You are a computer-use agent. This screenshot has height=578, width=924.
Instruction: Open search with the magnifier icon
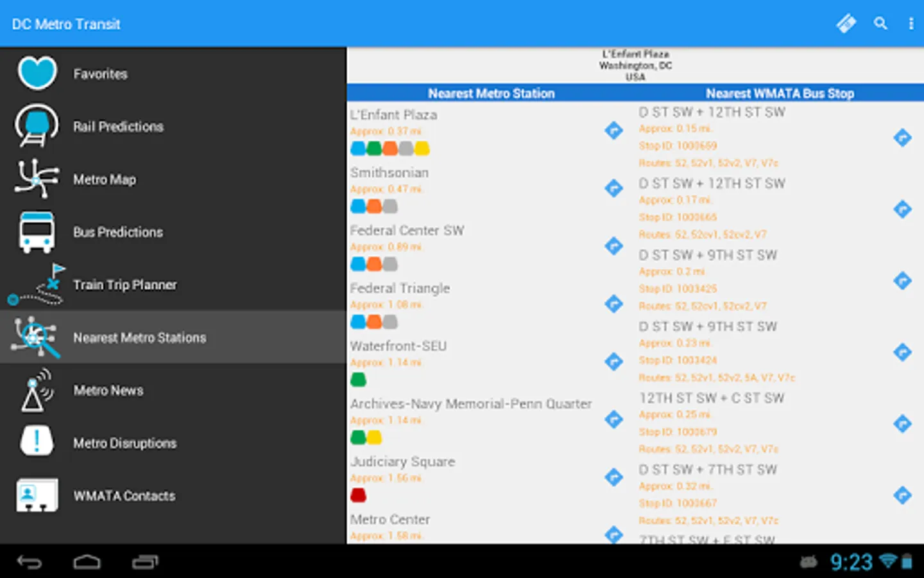click(880, 24)
